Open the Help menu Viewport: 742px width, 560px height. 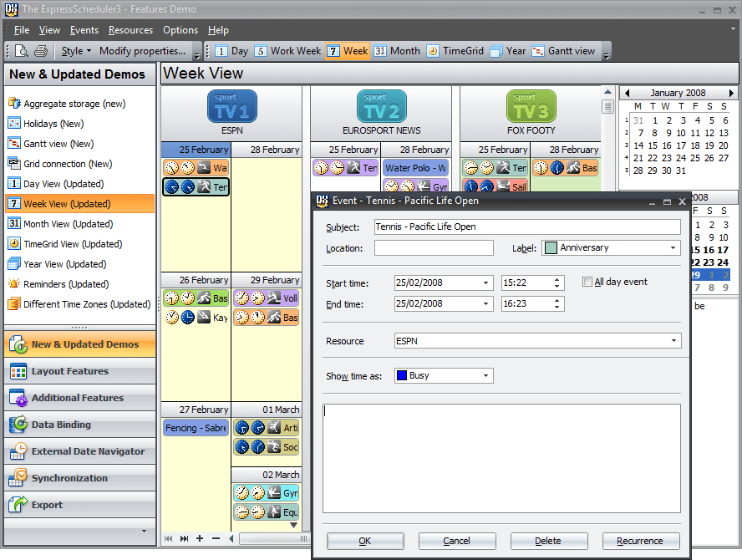tap(218, 30)
